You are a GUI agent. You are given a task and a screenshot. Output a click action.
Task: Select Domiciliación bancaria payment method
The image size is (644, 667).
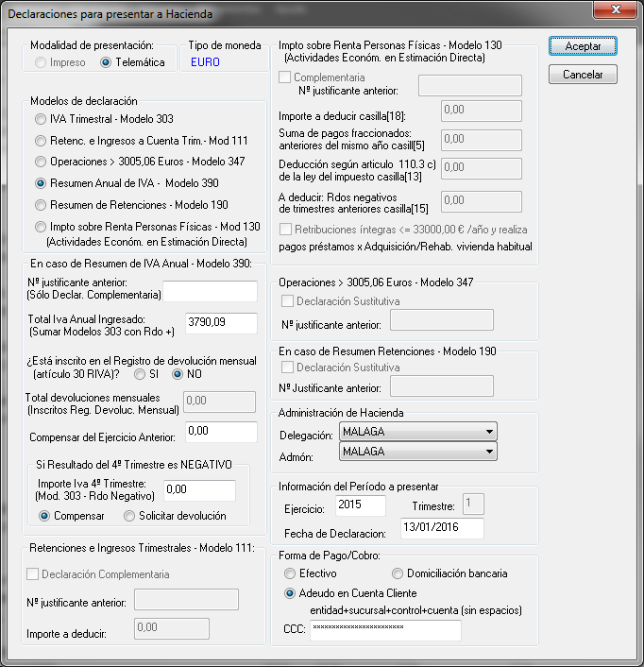tap(449, 573)
